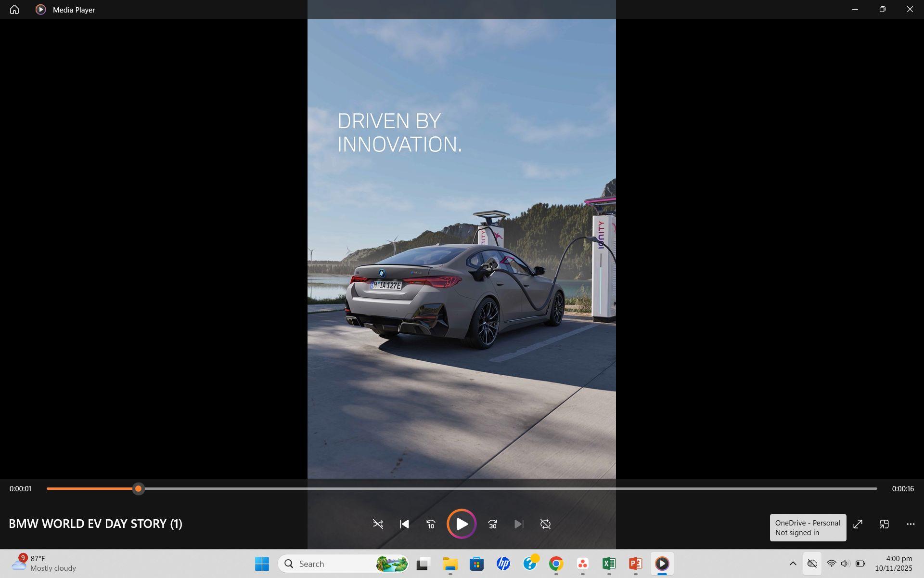Click the seek bar thumb

(138, 489)
